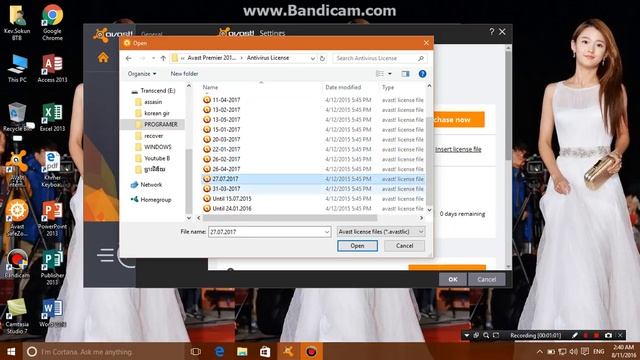Click Insert license file link

458,149
